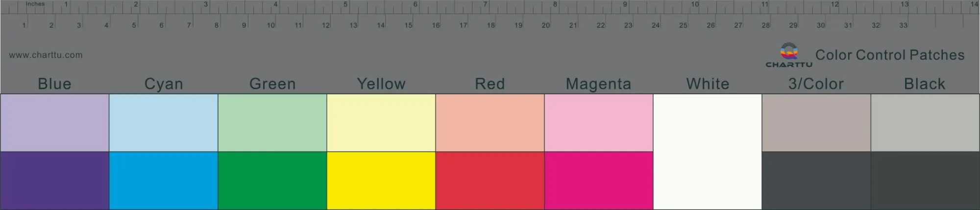980x210 pixels.
Task: Select the dark purple Blue patch
Action: coord(54,181)
